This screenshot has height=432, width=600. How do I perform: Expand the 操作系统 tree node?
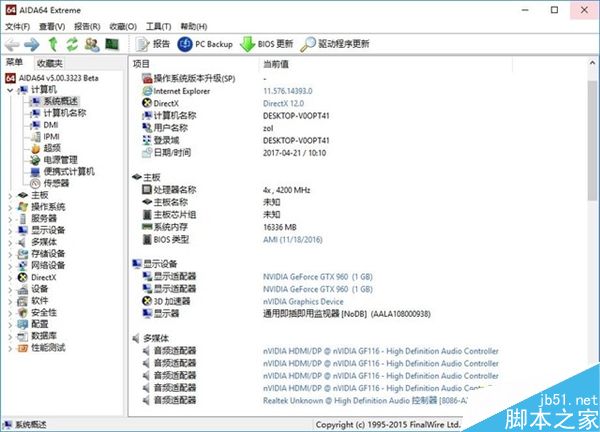[10, 207]
